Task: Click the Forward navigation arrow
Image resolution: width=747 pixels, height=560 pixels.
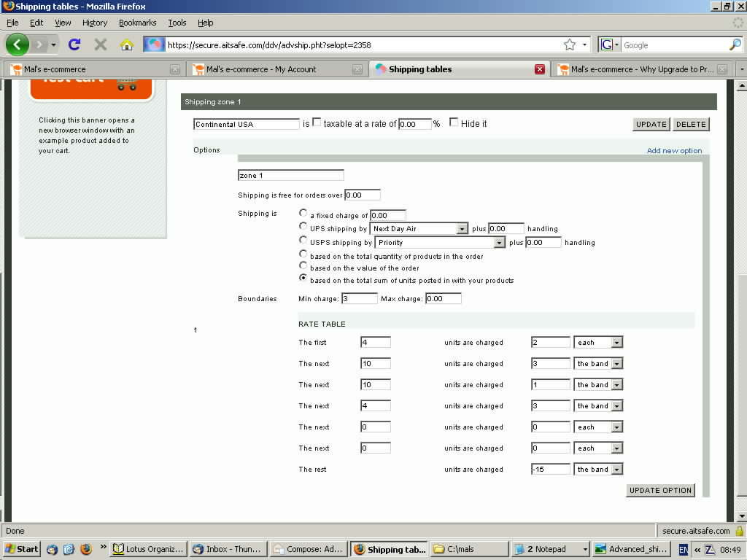Action: tap(39, 44)
